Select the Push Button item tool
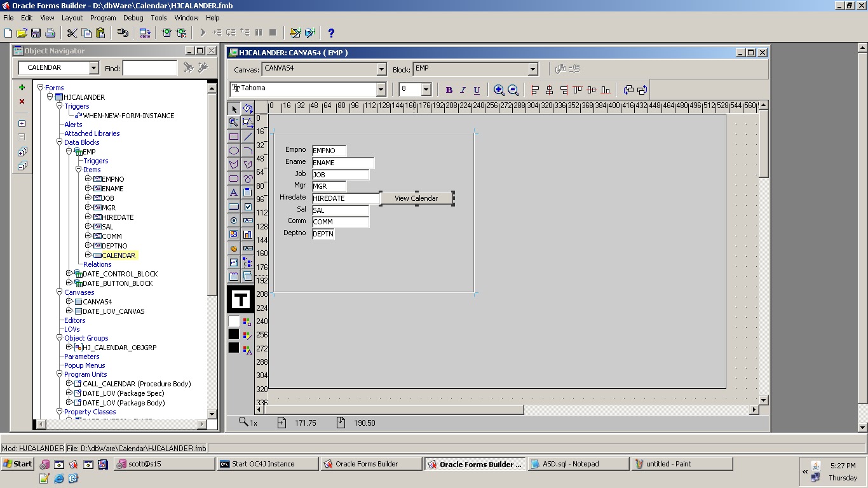 point(233,208)
